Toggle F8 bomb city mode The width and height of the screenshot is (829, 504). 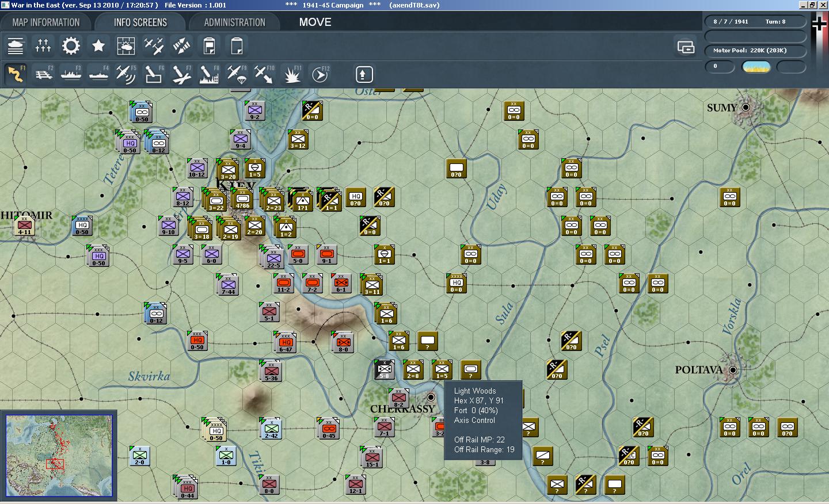tap(209, 75)
